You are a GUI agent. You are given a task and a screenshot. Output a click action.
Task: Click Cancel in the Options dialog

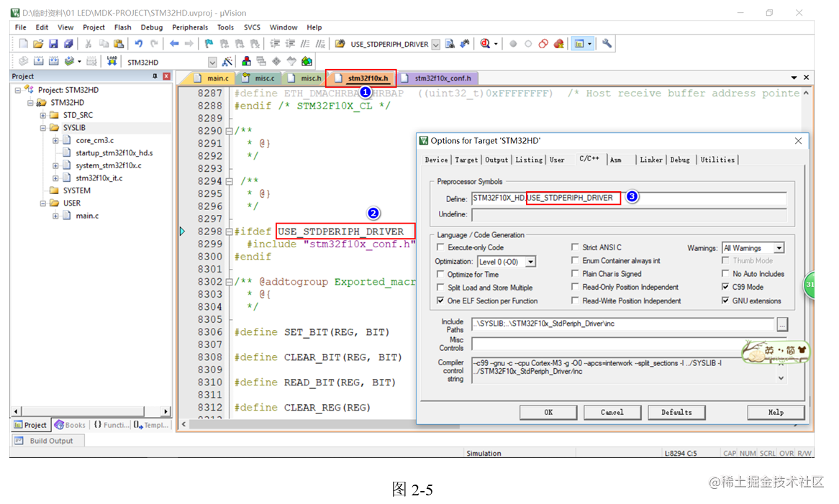point(612,412)
